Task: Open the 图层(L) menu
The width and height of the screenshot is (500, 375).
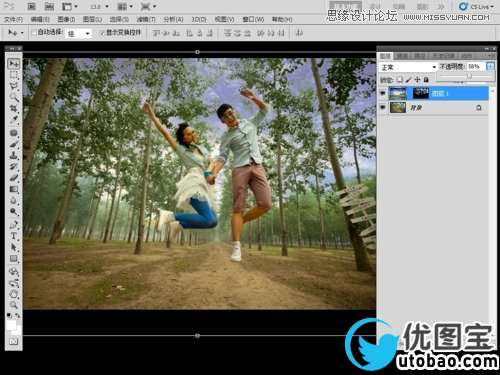Action: (92, 20)
